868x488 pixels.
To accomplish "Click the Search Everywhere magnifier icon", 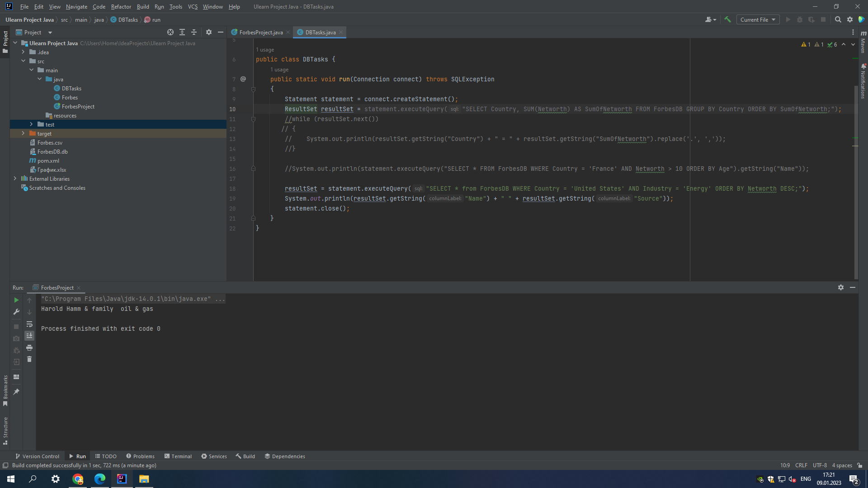I will 838,19.
